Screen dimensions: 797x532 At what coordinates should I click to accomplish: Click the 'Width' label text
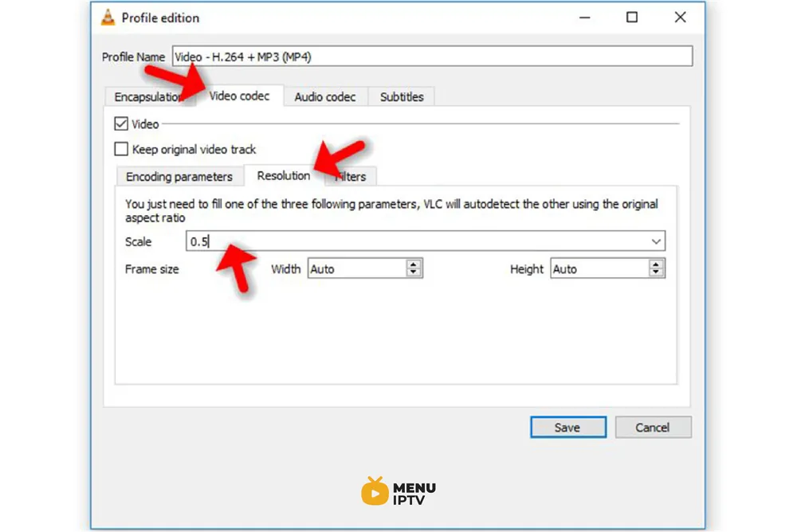pos(285,269)
